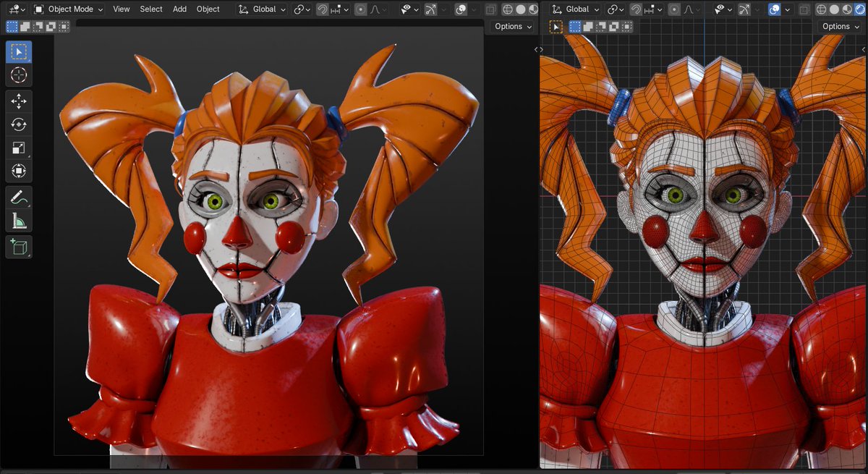Viewport: 868px width, 474px height.
Task: Activate the Rotate tool
Action: pyautogui.click(x=19, y=124)
